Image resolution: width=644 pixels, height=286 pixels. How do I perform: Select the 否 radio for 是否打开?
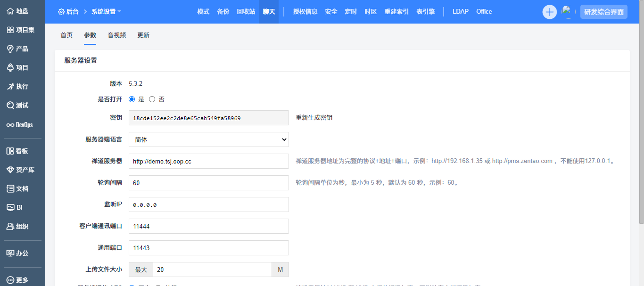click(152, 99)
